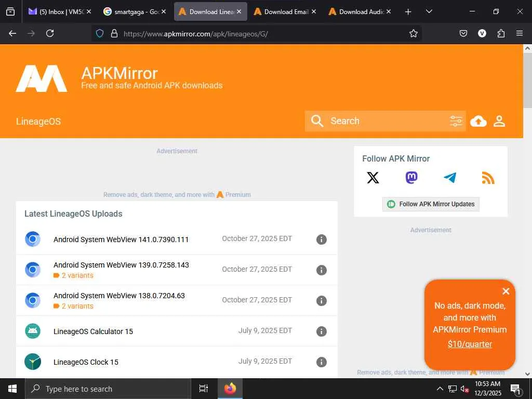Click LineageOS Calculator app icon
Viewport: 532px width, 399px height.
33,331
